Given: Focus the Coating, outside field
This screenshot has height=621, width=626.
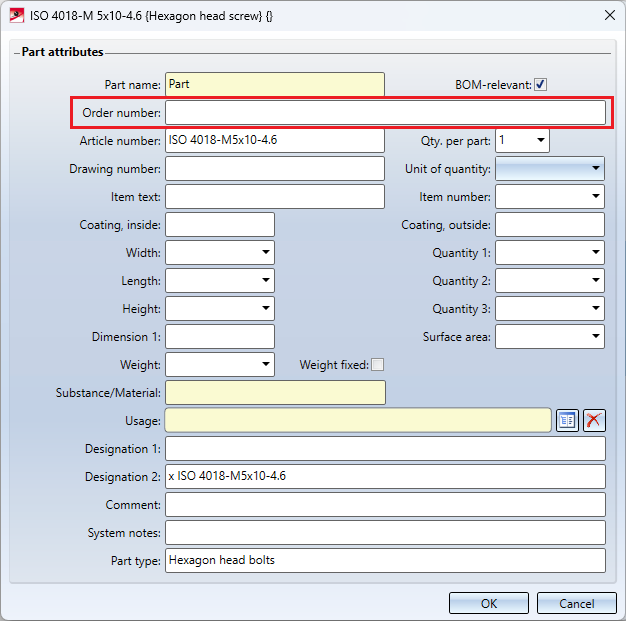Looking at the screenshot, I should (550, 224).
